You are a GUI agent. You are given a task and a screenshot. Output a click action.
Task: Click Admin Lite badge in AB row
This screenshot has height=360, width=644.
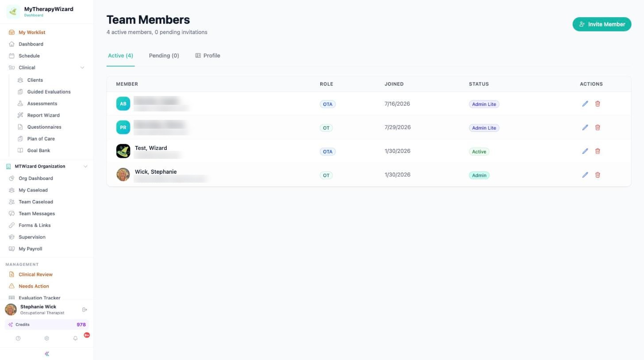pos(484,104)
